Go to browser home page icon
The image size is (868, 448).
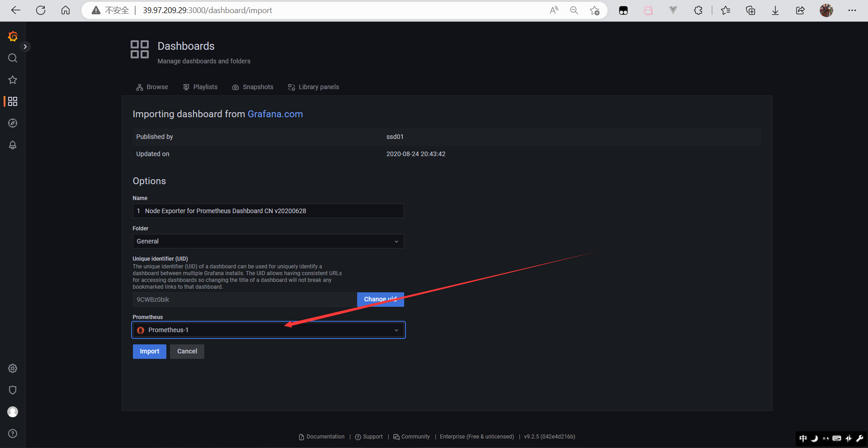66,10
